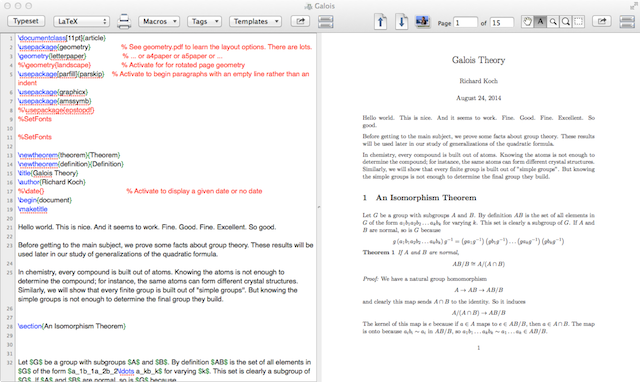The image size is (640, 382).
Task: Click the \usepackage{amssymb} line
Action: tap(54, 101)
